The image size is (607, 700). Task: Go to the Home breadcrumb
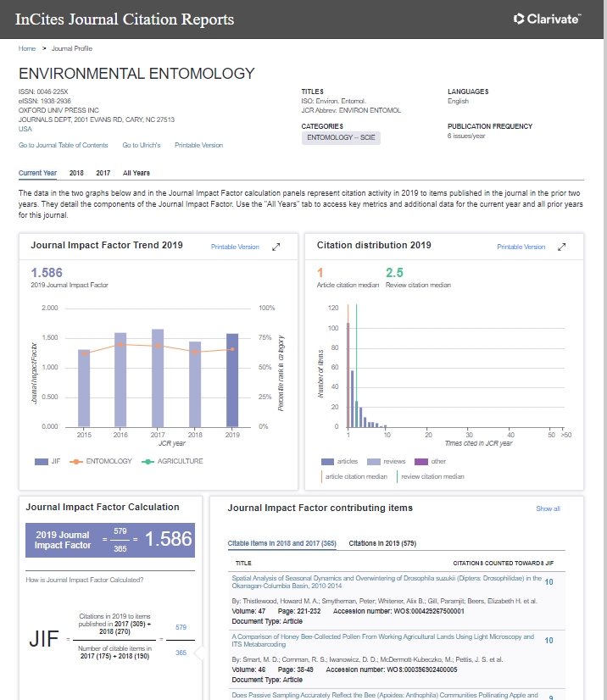point(27,48)
